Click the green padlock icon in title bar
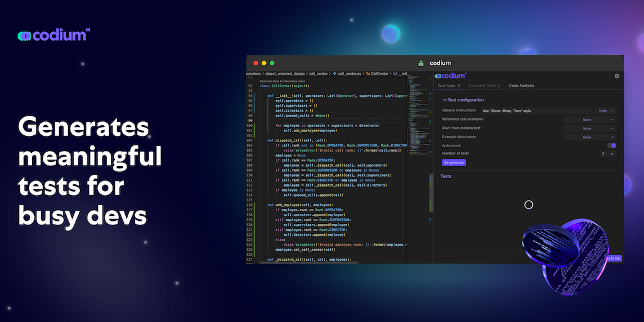Viewport: 644px width, 322px height. (421, 64)
